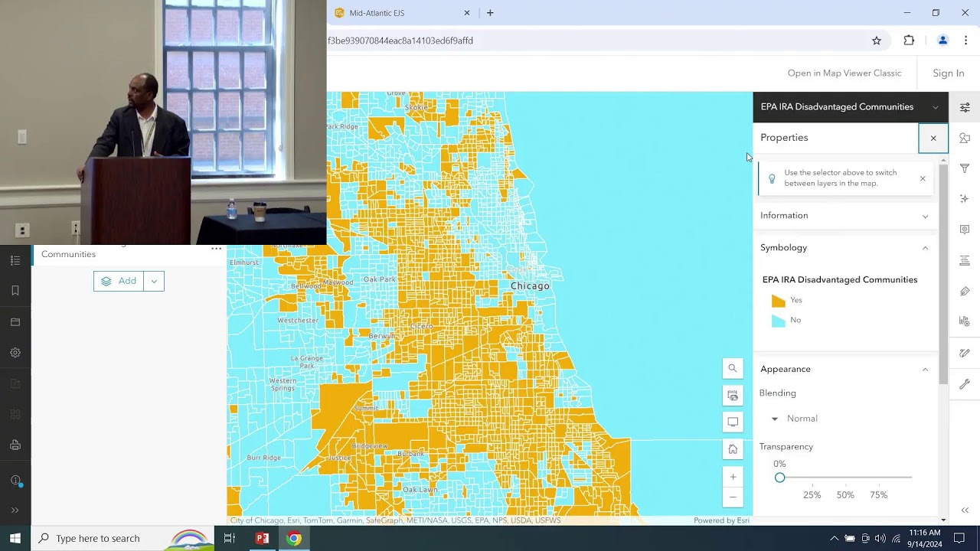Open the Save and open folder icon
This screenshot has height=551, width=980.
15,322
